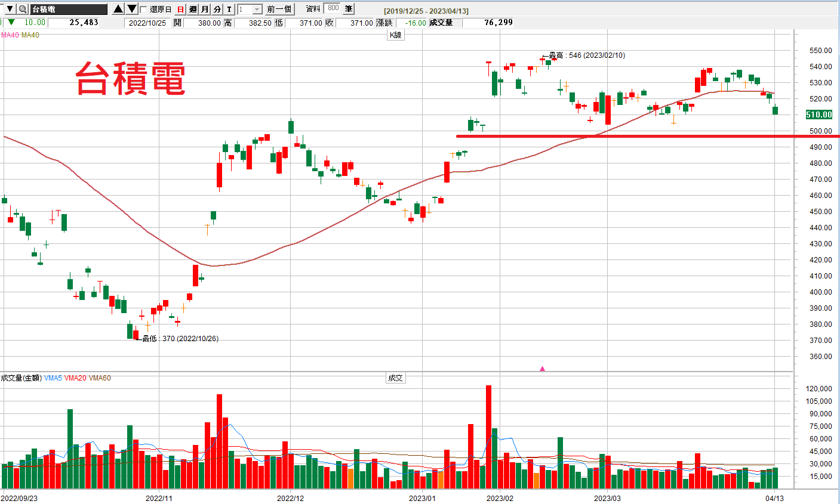This screenshot has height=504, width=840.
Task: Click the 15,000 volume axis label
Action: point(821,477)
